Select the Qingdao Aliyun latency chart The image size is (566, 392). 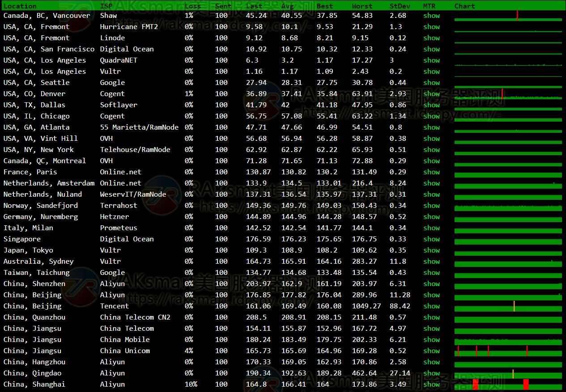(x=508, y=373)
